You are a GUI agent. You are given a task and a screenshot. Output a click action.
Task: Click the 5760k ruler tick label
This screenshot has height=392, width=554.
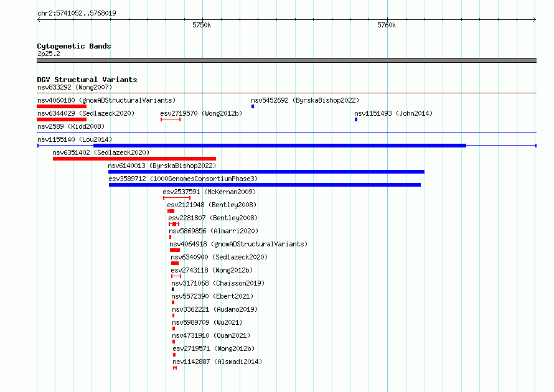pos(387,25)
